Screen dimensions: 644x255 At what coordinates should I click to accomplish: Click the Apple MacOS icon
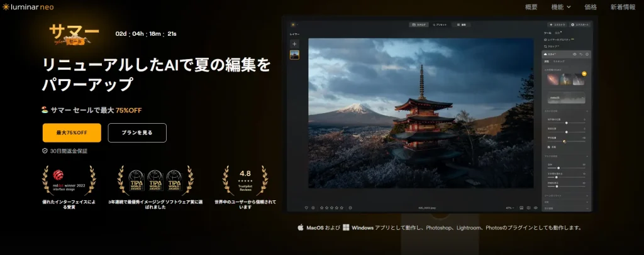(x=300, y=227)
